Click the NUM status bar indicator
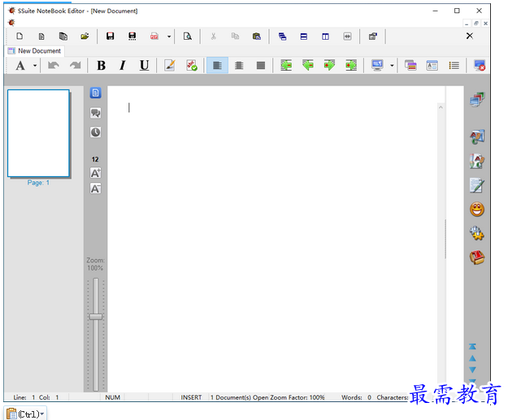The image size is (508, 420). [112, 397]
